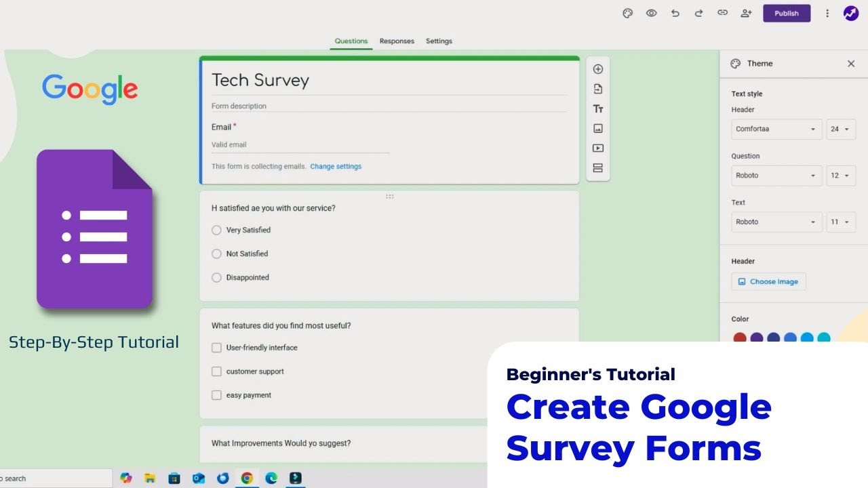Open the three-dot more options menu
The width and height of the screenshot is (868, 488).
tap(827, 13)
